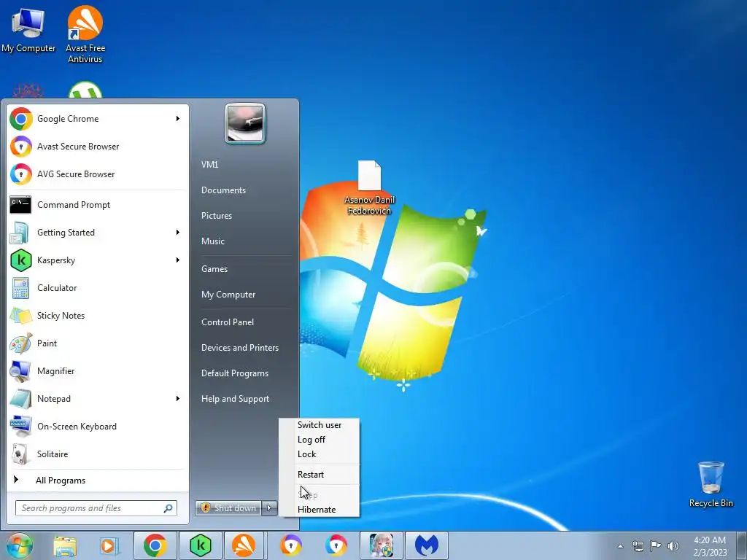Click the Windows Start orb
This screenshot has height=560, width=747.
tap(19, 545)
